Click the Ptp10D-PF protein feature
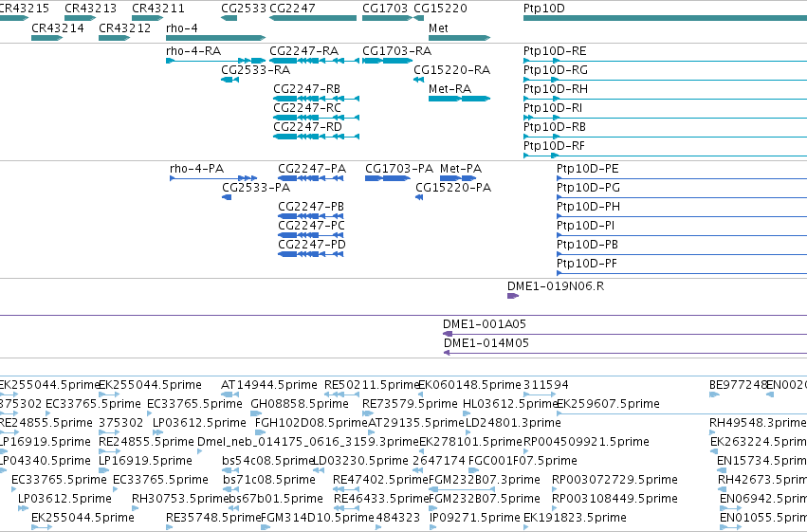Screen dimensions: 807x532 tap(682, 274)
